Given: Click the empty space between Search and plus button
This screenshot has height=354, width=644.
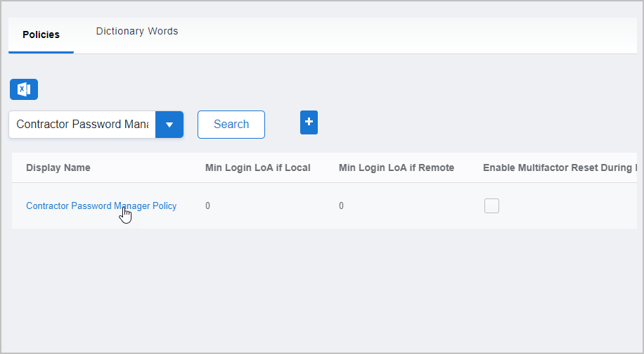Looking at the screenshot, I should tap(283, 125).
